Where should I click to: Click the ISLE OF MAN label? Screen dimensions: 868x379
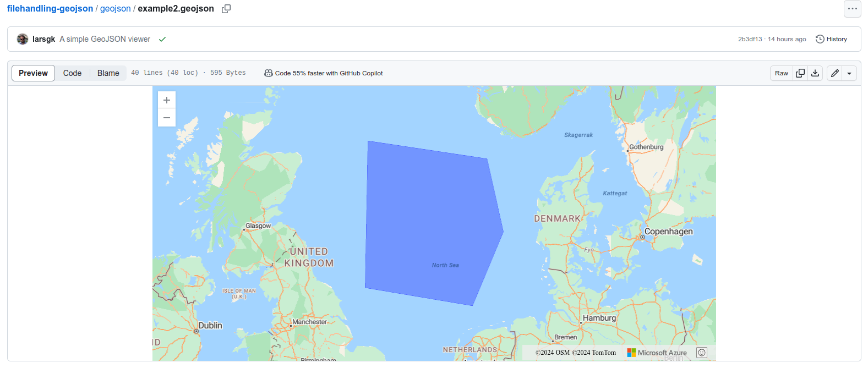[239, 293]
